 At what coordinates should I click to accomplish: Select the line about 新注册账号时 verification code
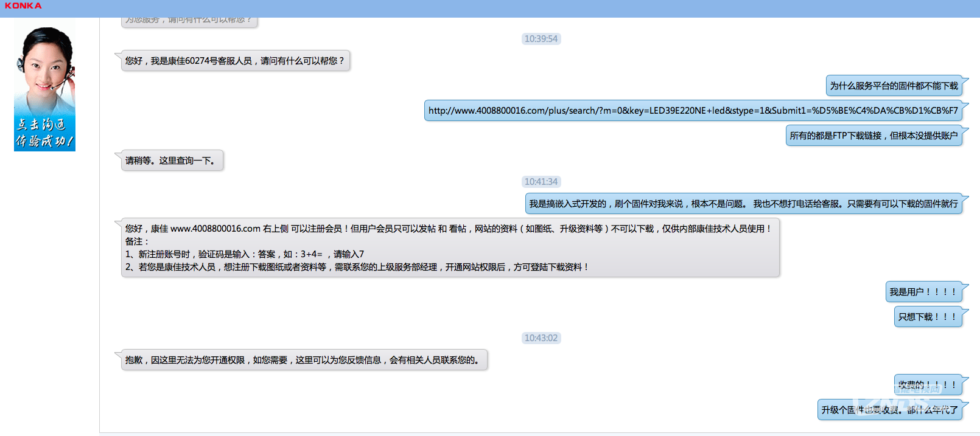245,254
